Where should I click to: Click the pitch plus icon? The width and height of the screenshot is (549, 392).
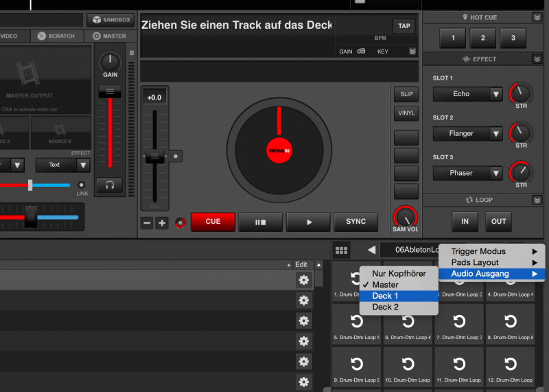[x=161, y=223]
